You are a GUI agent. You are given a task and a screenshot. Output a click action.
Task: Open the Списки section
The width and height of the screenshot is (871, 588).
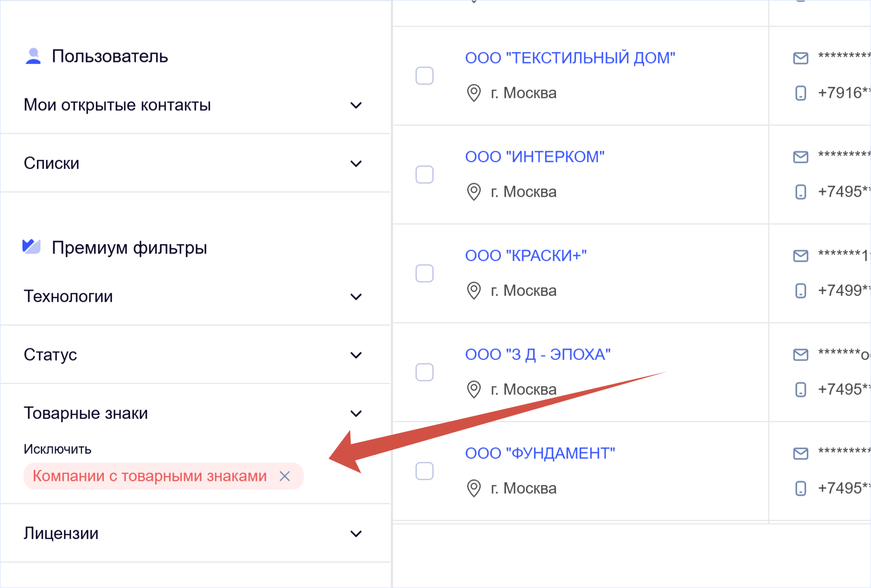tap(356, 163)
